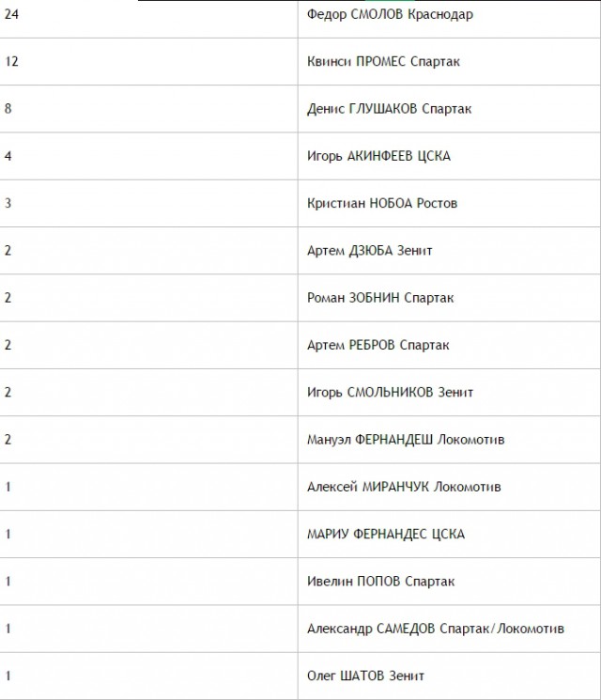Click Игорь СМОЛЬНИКОВ Зенит text
Screen dimensions: 601x700
(x=390, y=393)
